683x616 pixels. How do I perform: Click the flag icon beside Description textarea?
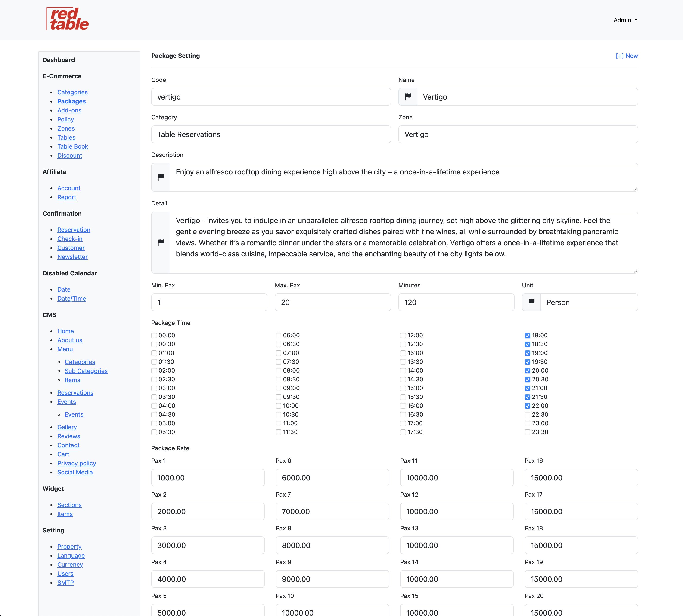pyautogui.click(x=161, y=177)
